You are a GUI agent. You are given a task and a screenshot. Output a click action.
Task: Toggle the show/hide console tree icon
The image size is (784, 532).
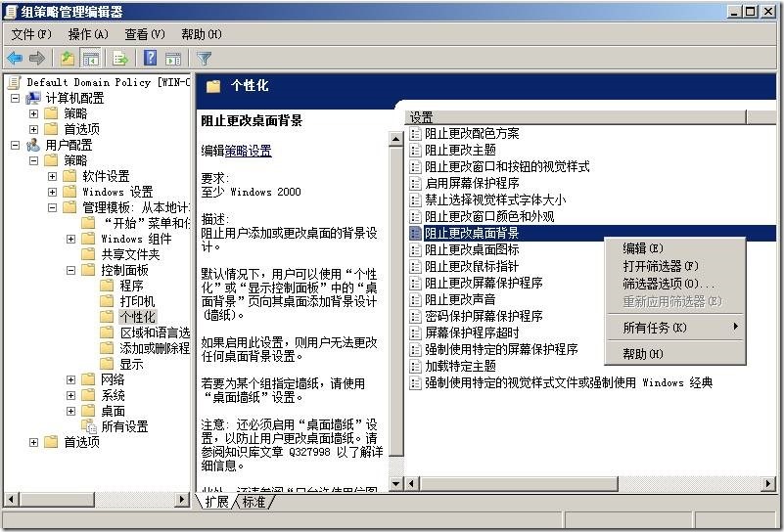point(90,59)
